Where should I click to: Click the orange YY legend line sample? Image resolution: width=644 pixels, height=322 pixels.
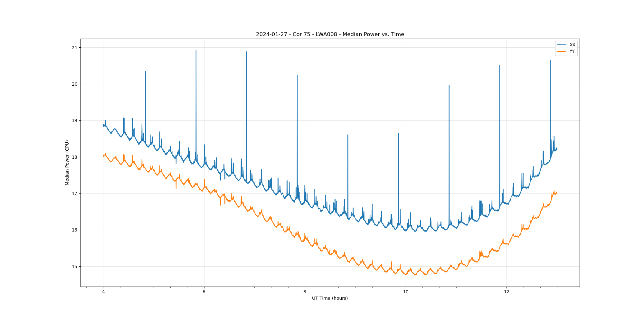(561, 52)
